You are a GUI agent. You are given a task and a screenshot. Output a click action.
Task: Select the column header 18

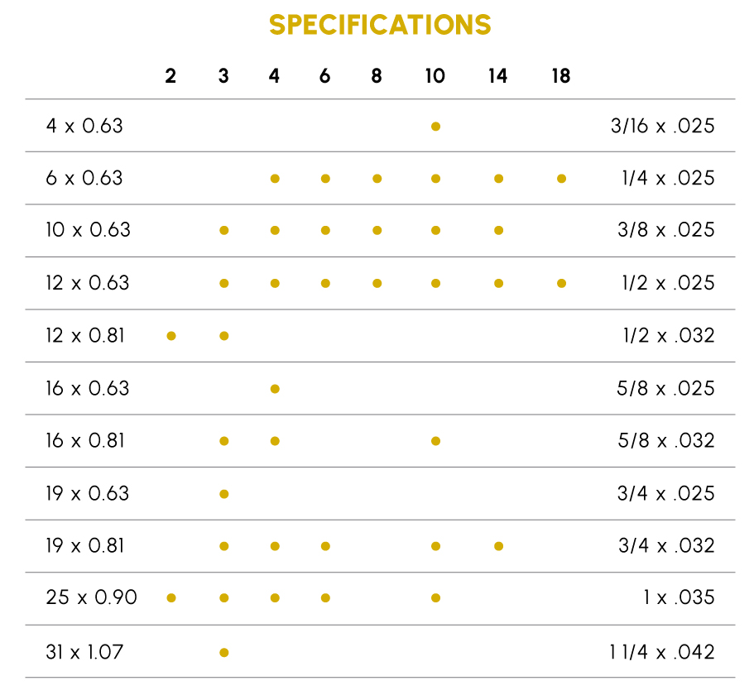tap(561, 77)
